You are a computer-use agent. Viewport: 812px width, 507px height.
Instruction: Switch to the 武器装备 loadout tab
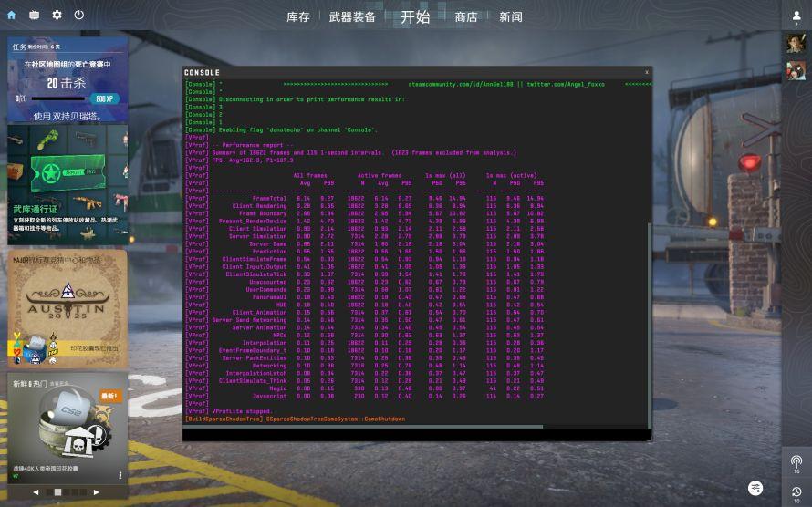click(x=352, y=17)
